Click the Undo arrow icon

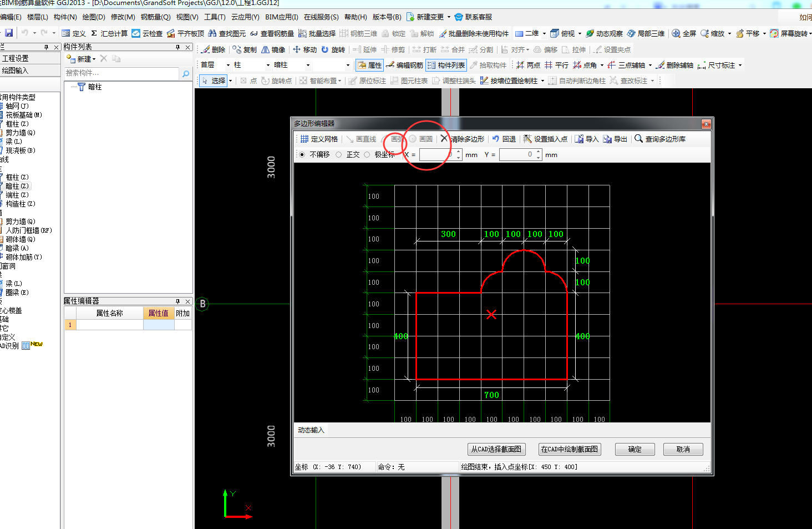tap(25, 33)
